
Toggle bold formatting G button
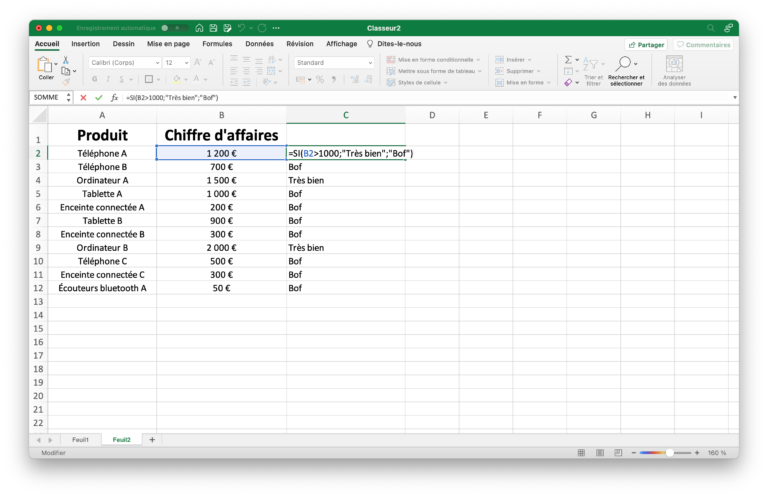95,79
